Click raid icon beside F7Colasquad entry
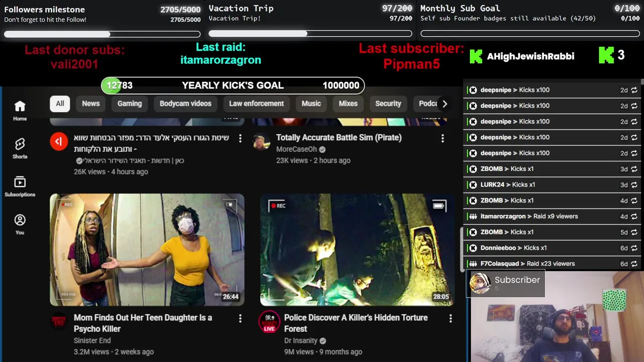This screenshot has height=362, width=644. (473, 263)
